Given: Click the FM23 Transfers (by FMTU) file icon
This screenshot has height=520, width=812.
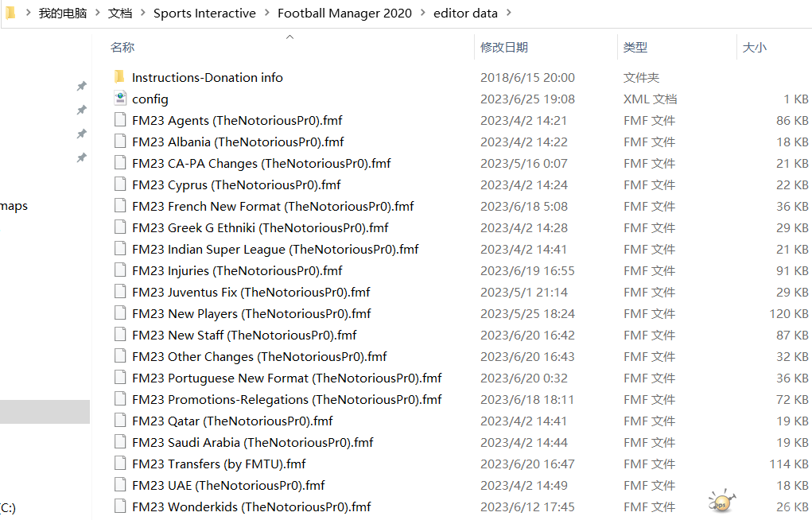Looking at the screenshot, I should pyautogui.click(x=120, y=464).
